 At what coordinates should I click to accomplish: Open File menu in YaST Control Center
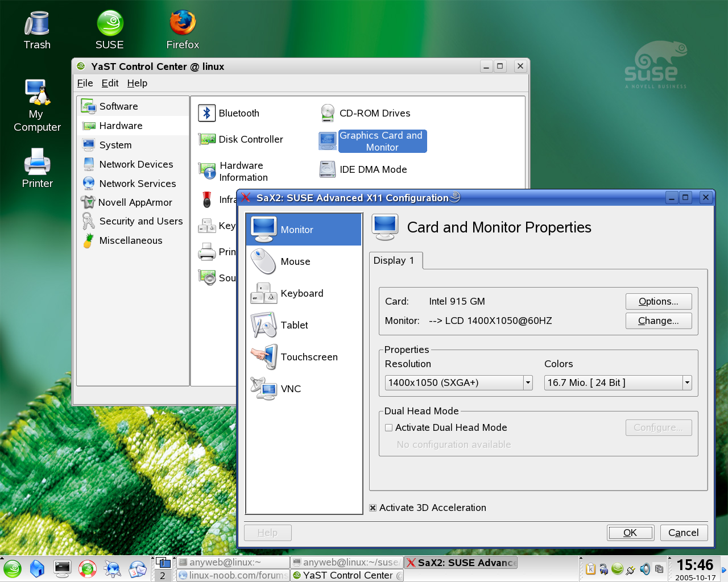(85, 83)
